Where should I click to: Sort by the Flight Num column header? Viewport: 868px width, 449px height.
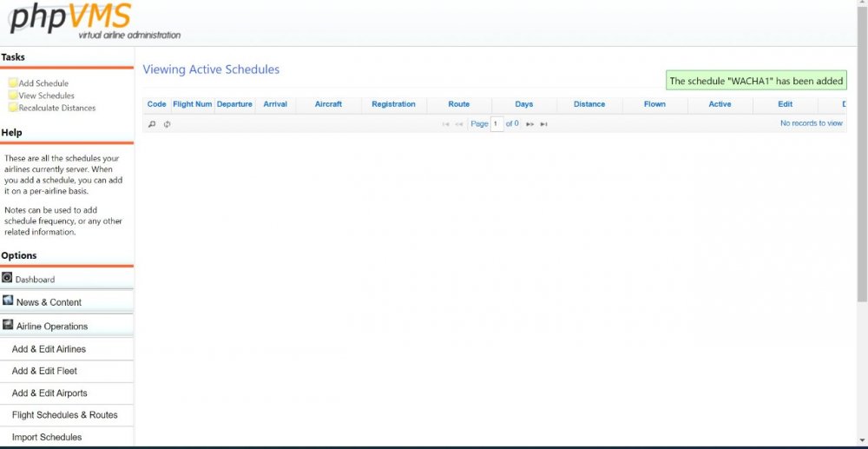pyautogui.click(x=192, y=104)
